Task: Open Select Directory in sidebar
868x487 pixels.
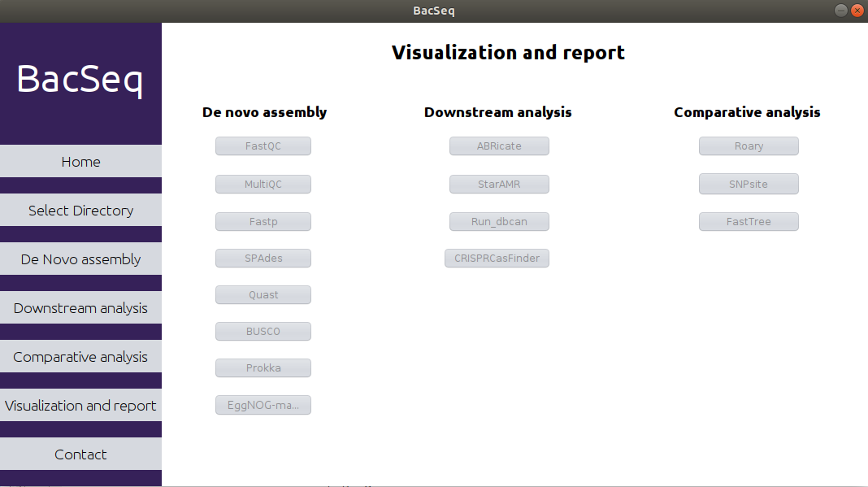Action: 80,210
